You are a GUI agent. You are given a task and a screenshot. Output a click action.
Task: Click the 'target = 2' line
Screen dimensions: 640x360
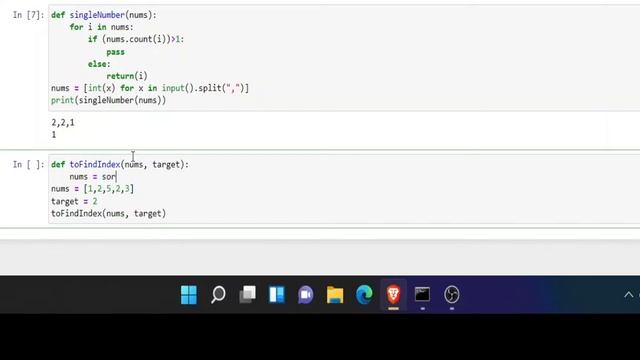tap(74, 201)
